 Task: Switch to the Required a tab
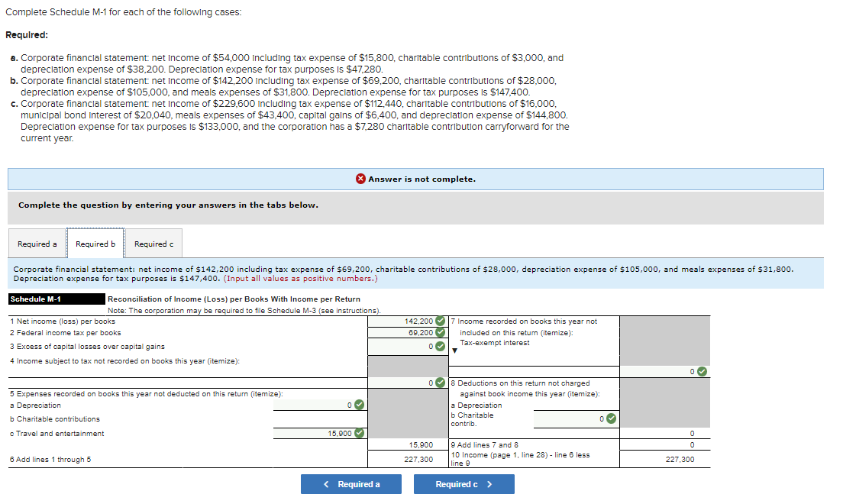pos(37,243)
